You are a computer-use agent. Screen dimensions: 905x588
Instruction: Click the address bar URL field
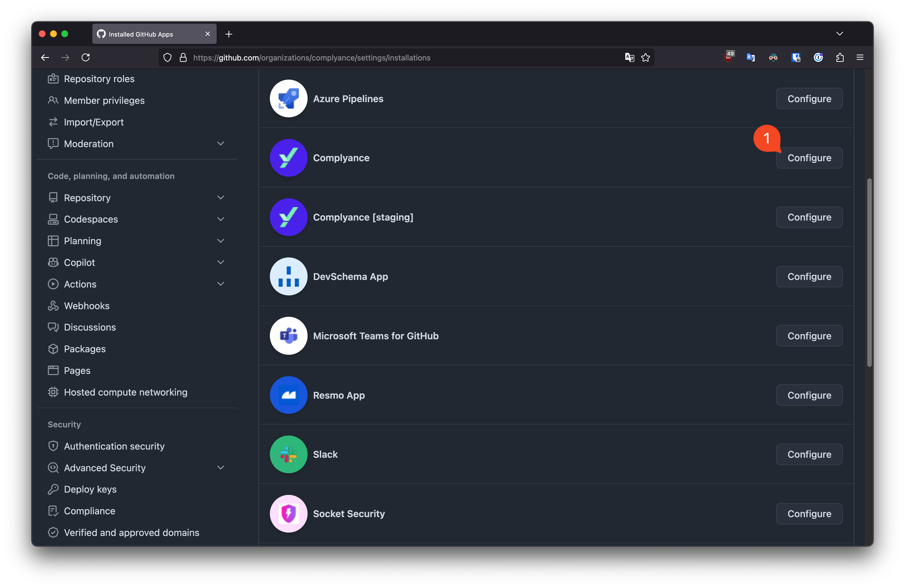point(406,57)
